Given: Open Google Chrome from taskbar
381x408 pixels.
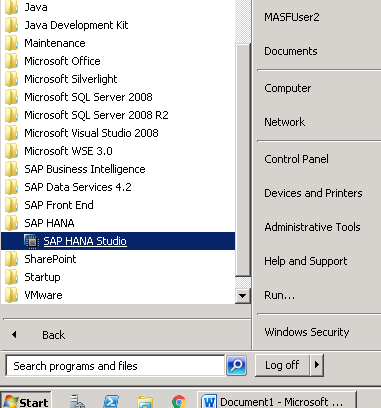Looking at the screenshot, I should [179, 402].
